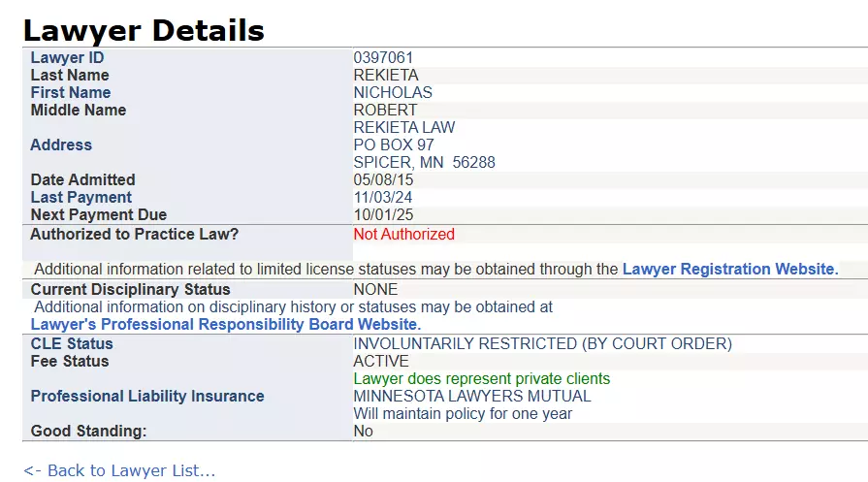
Task: Select the Good Standing value No
Action: click(x=363, y=432)
